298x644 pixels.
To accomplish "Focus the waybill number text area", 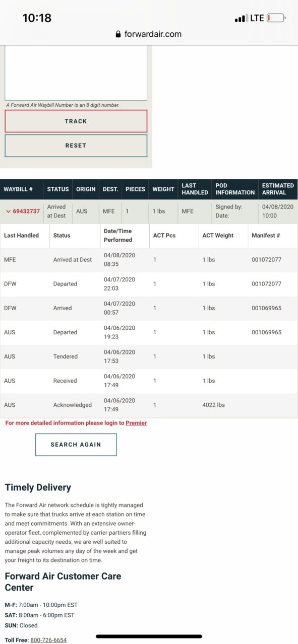I will [76, 73].
